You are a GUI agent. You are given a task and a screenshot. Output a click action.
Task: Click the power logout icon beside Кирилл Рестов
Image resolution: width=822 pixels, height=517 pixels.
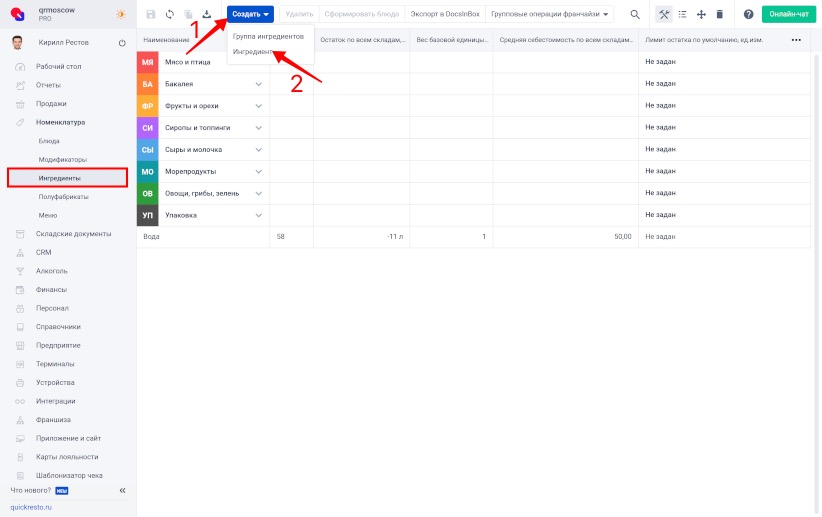[x=121, y=43]
